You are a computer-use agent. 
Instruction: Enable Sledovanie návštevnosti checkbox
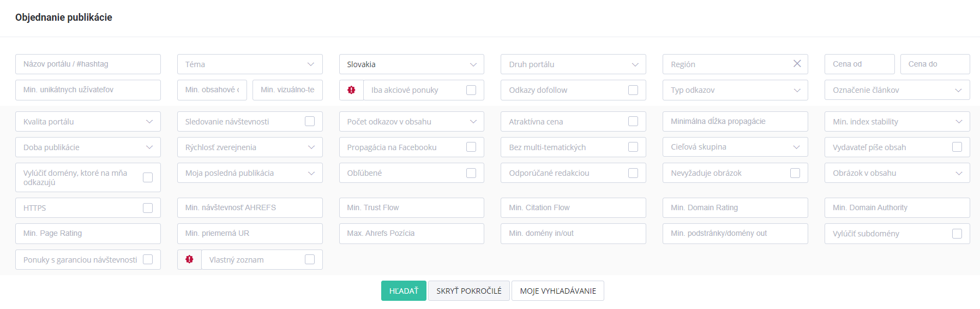click(x=309, y=121)
